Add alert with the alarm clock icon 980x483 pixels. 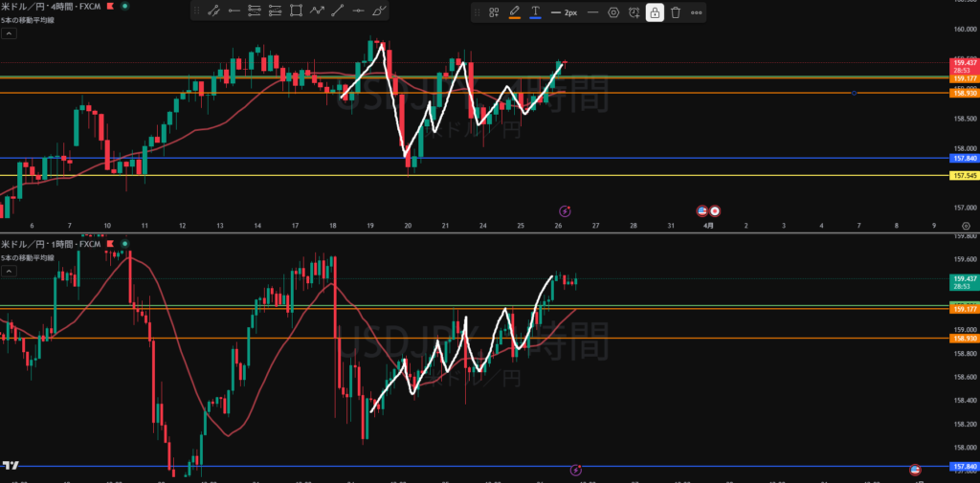click(x=634, y=12)
